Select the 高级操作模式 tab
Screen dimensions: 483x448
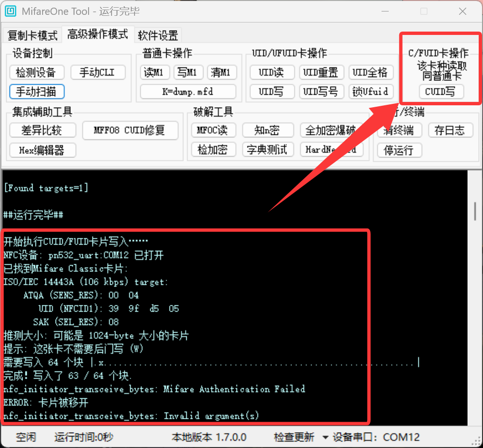98,34
